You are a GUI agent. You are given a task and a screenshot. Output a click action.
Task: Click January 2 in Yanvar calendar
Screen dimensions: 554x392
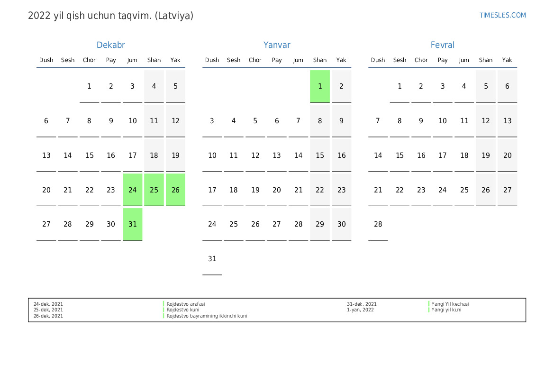[341, 86]
